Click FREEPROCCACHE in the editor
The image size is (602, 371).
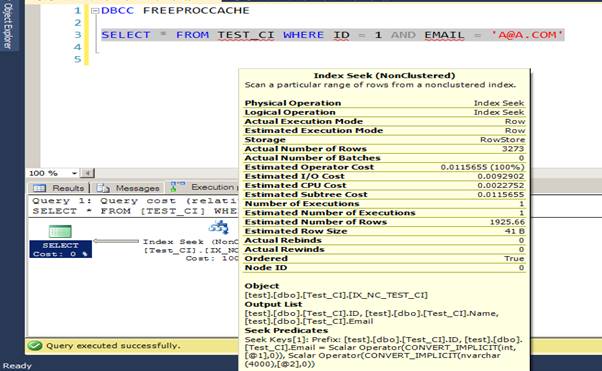pyautogui.click(x=196, y=11)
